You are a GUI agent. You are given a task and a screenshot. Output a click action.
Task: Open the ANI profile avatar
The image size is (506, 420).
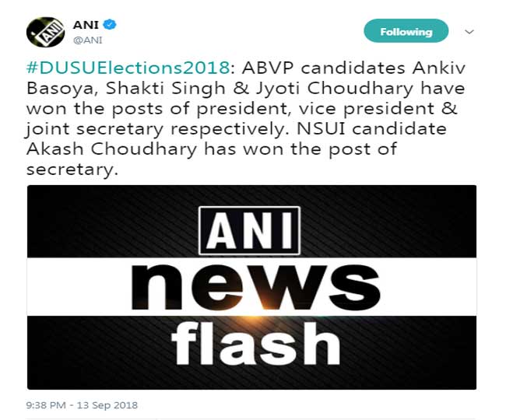45,32
